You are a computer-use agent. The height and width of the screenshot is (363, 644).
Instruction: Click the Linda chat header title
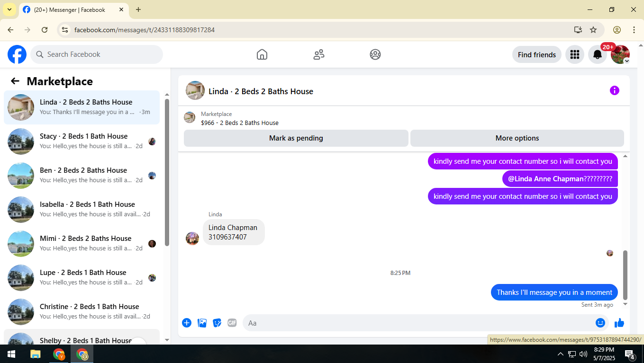(x=261, y=91)
